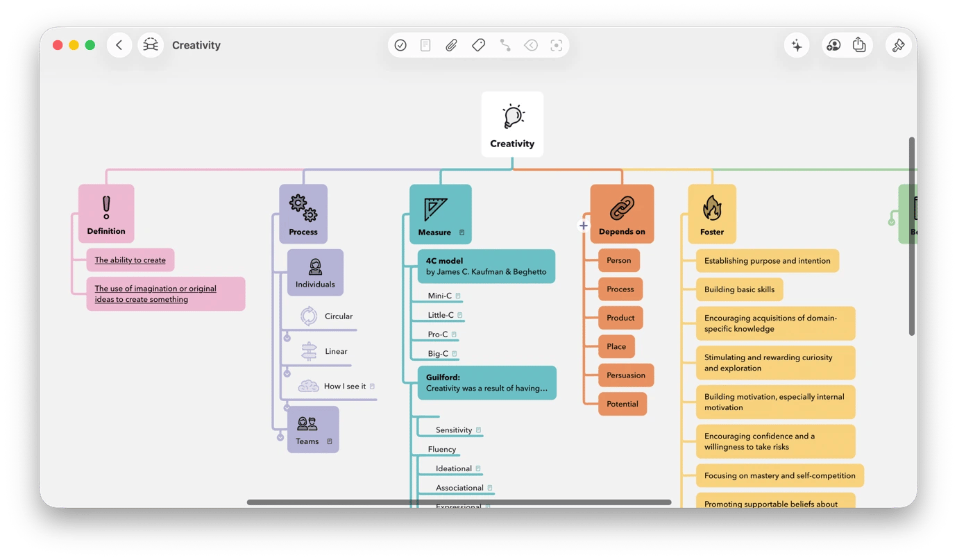
Task: Click the vertical scrollbar thumb
Action: click(912, 237)
